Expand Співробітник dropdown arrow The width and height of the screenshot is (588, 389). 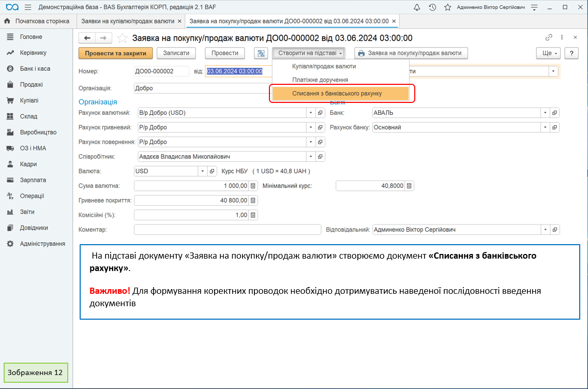pyautogui.click(x=310, y=156)
